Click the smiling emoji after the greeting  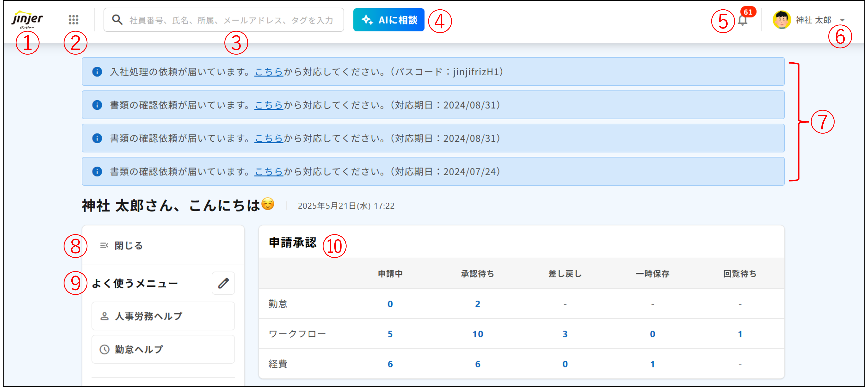[268, 204]
